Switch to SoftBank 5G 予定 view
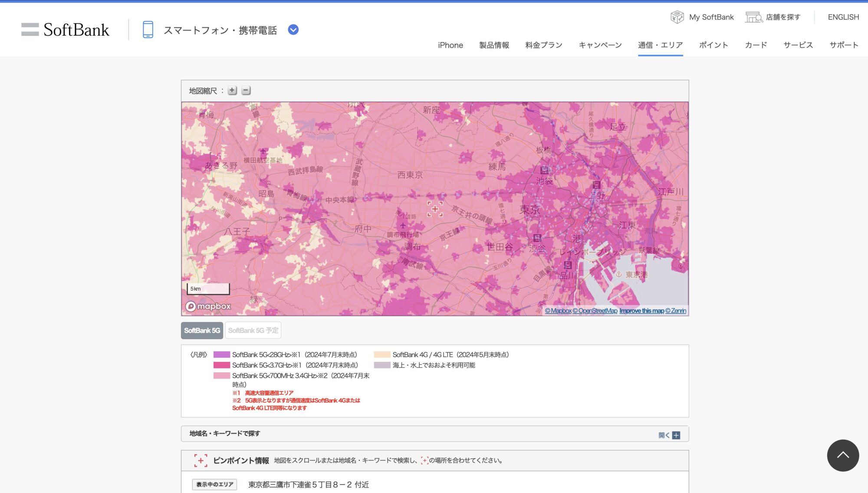The height and width of the screenshot is (493, 868). click(x=253, y=330)
